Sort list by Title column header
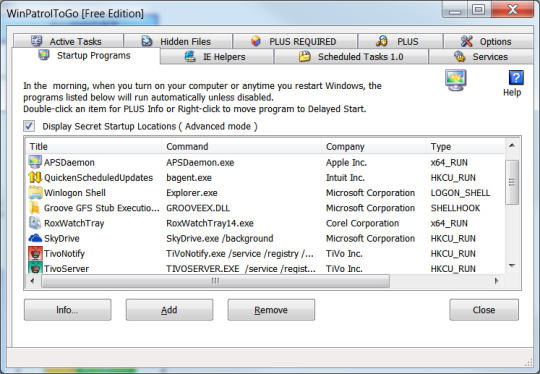The height and width of the screenshot is (374, 540). 94,146
